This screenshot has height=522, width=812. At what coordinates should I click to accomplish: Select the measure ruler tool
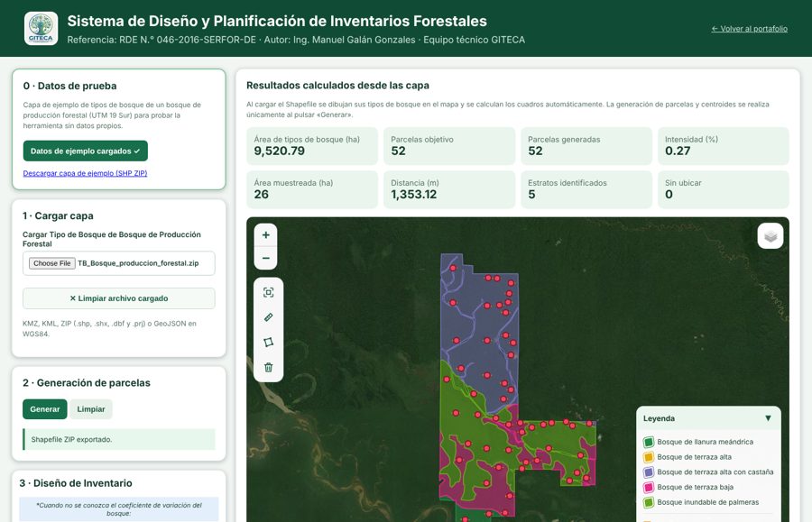268,317
